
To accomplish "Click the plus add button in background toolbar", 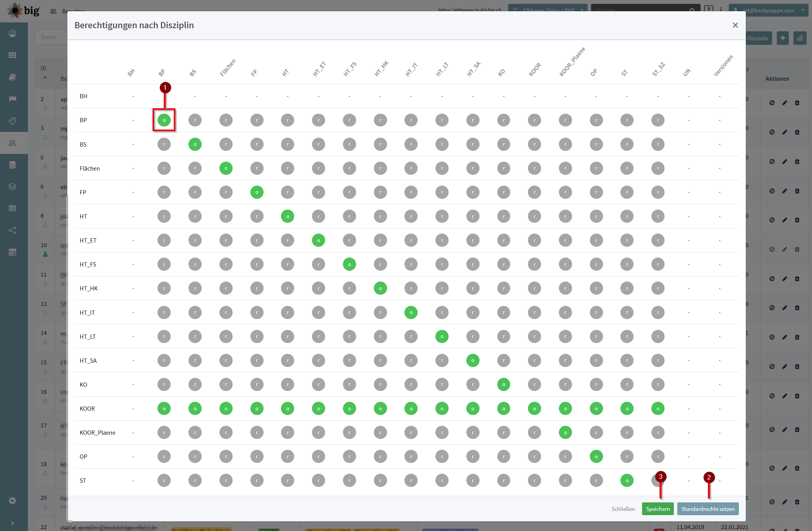I will click(783, 38).
